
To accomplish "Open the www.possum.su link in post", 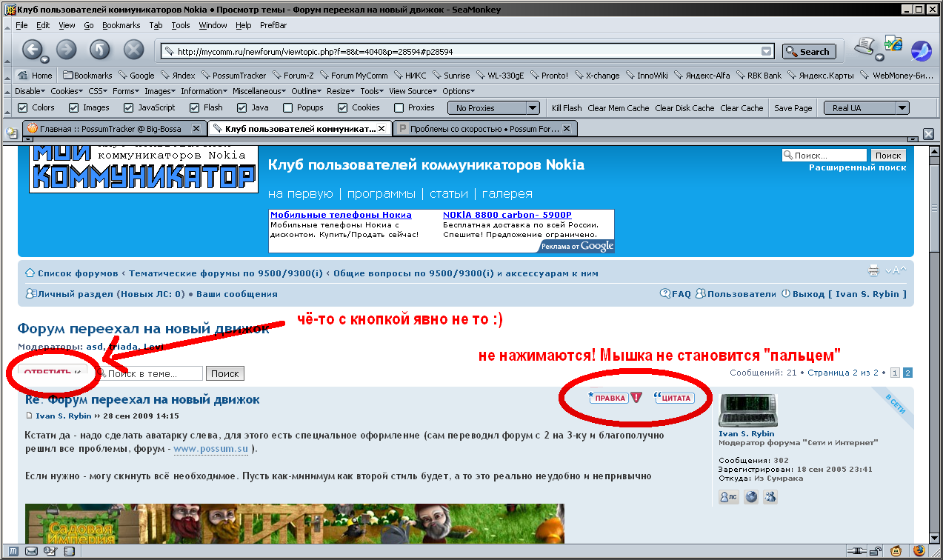I will click(211, 449).
